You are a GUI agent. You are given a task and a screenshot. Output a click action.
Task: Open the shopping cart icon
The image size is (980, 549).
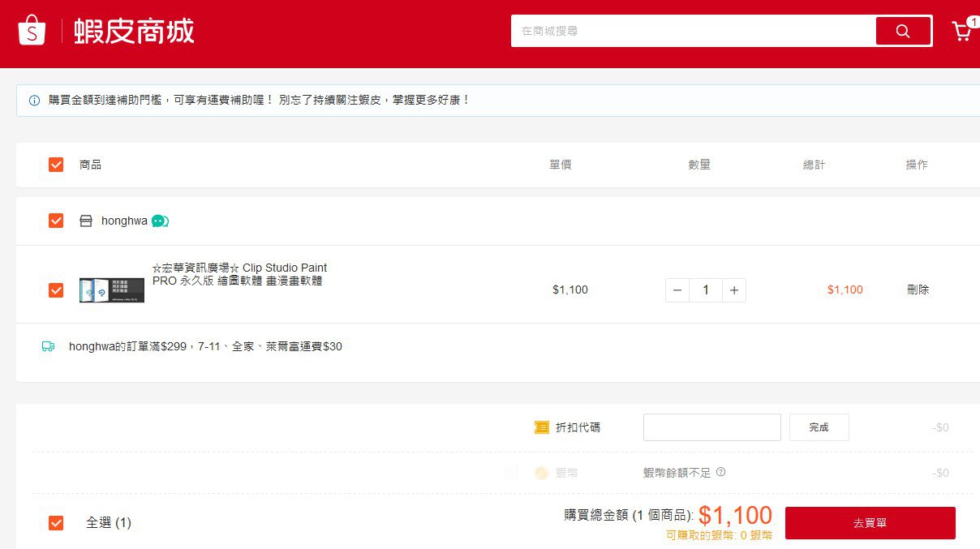pyautogui.click(x=961, y=32)
